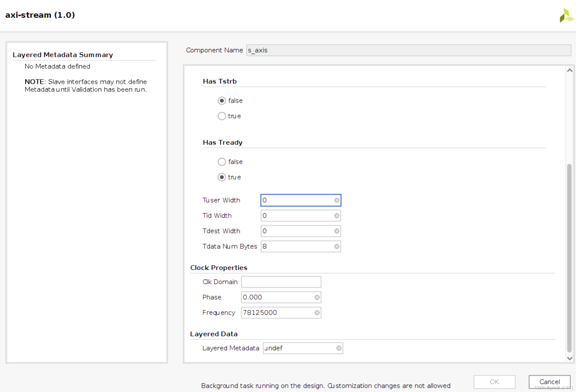
Task: Select true for Has Tready
Action: (x=222, y=177)
